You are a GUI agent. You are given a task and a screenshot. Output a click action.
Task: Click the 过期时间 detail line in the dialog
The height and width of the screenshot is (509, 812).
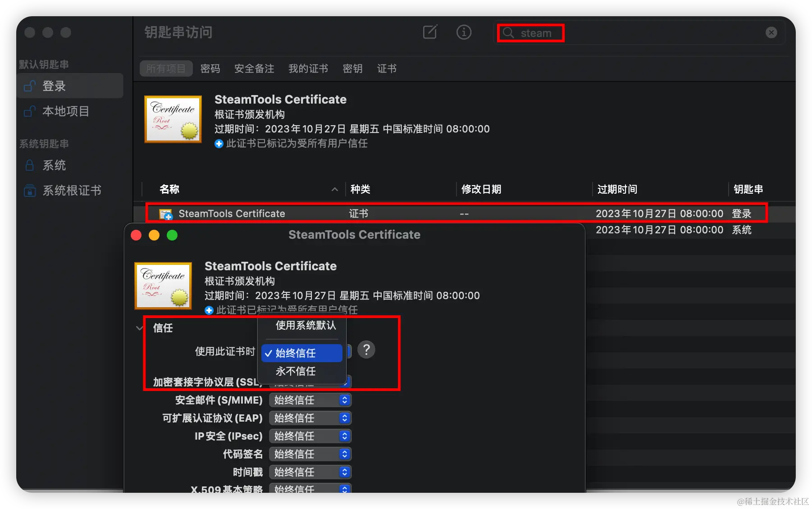[342, 295]
